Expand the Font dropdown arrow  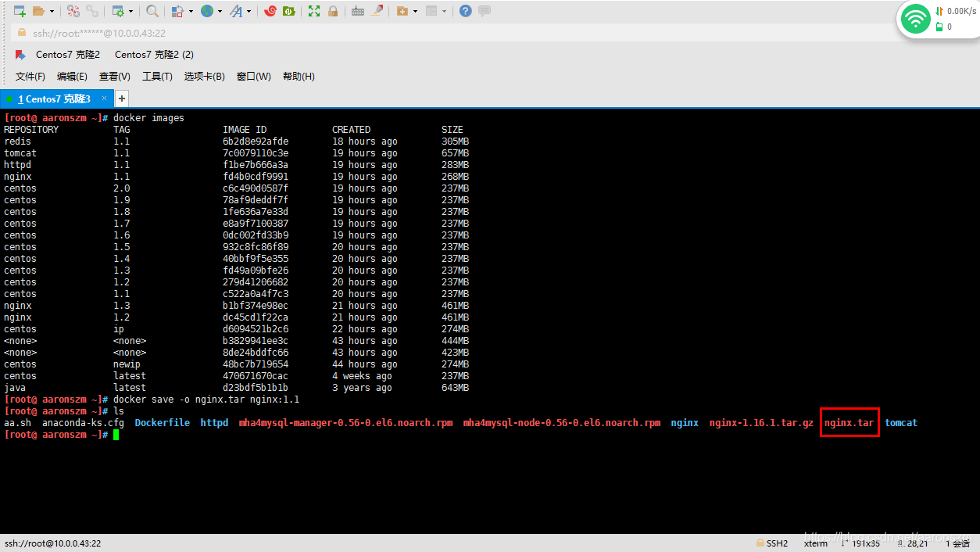click(x=249, y=12)
